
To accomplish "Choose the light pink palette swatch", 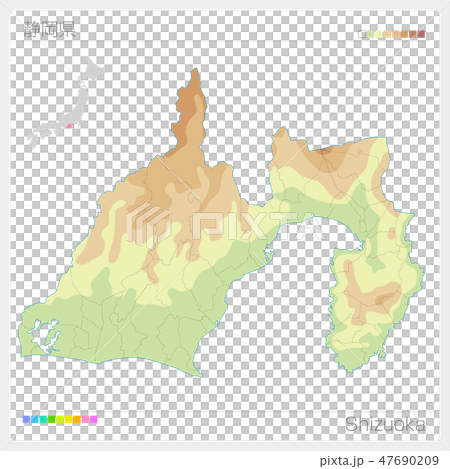I will (85, 419).
